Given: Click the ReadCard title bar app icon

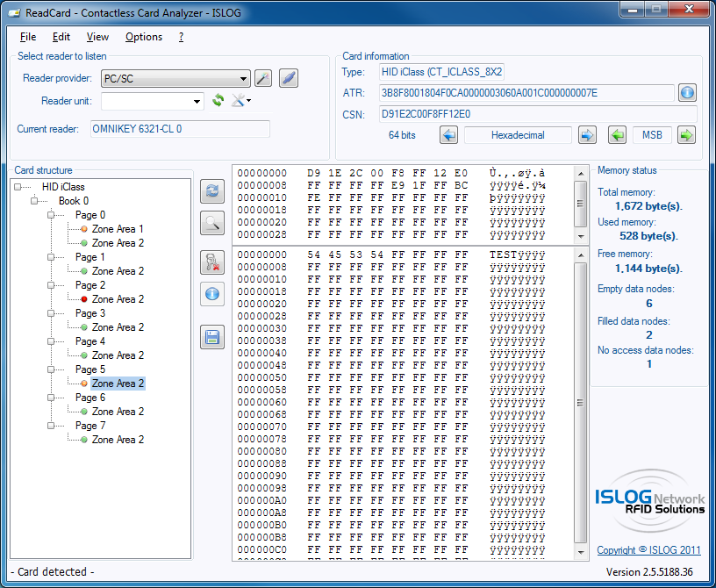Looking at the screenshot, I should (15, 13).
